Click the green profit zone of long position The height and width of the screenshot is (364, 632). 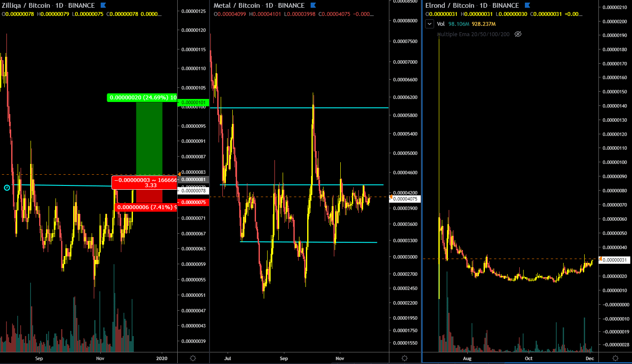pos(149,139)
